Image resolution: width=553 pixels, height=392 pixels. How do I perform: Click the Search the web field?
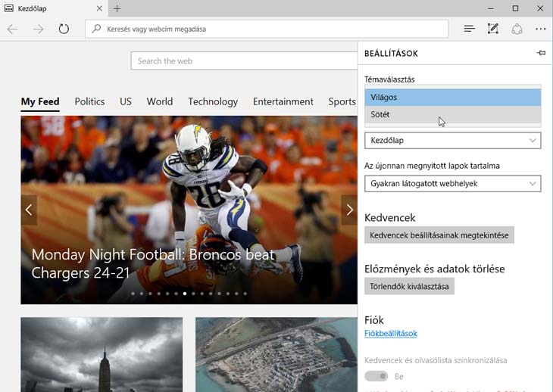(244, 61)
